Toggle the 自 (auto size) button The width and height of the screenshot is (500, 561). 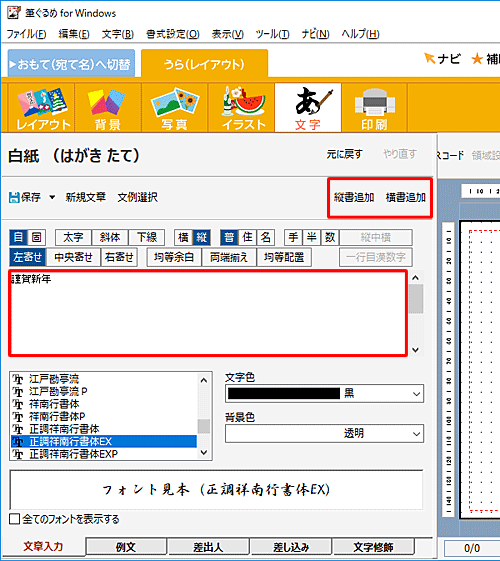18,237
